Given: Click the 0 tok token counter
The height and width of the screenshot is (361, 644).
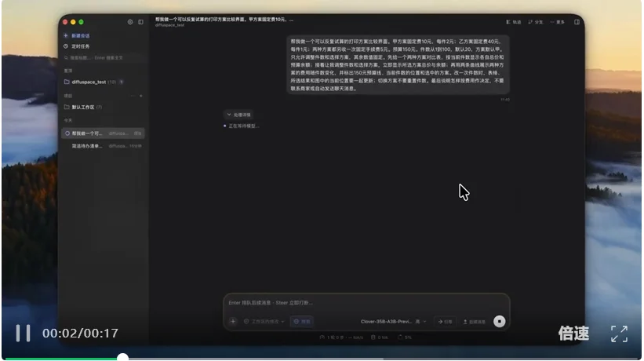Looking at the screenshot, I should pyautogui.click(x=380, y=337).
